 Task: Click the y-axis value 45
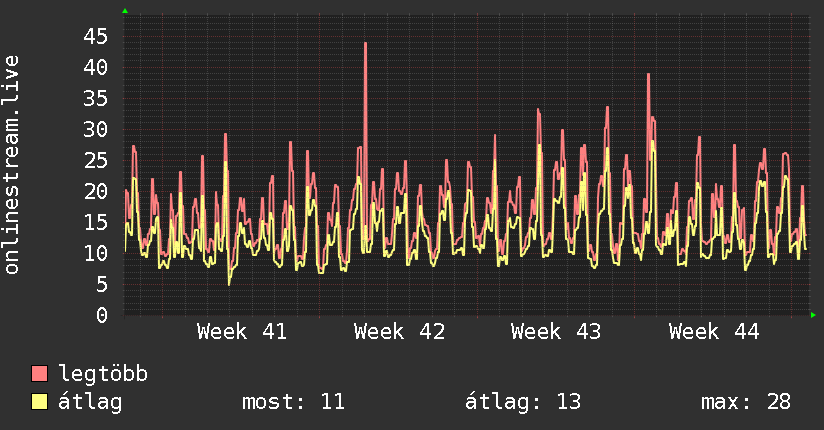pos(96,37)
